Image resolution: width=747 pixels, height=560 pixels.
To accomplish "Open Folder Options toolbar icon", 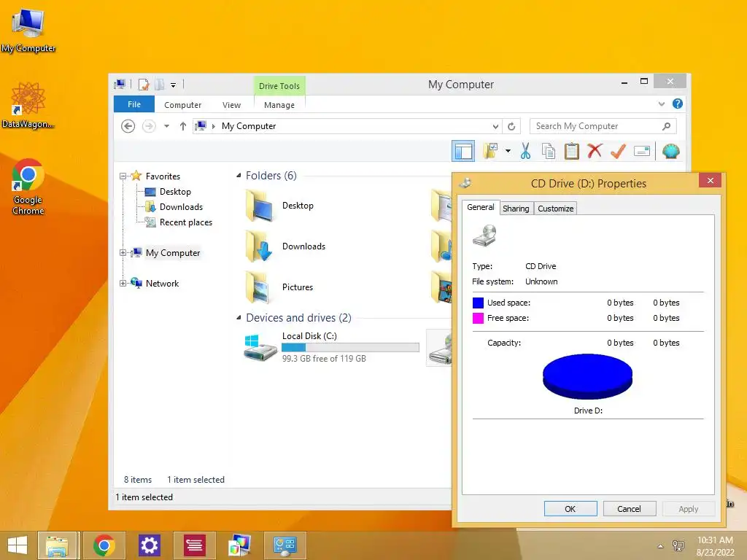I will point(490,151).
